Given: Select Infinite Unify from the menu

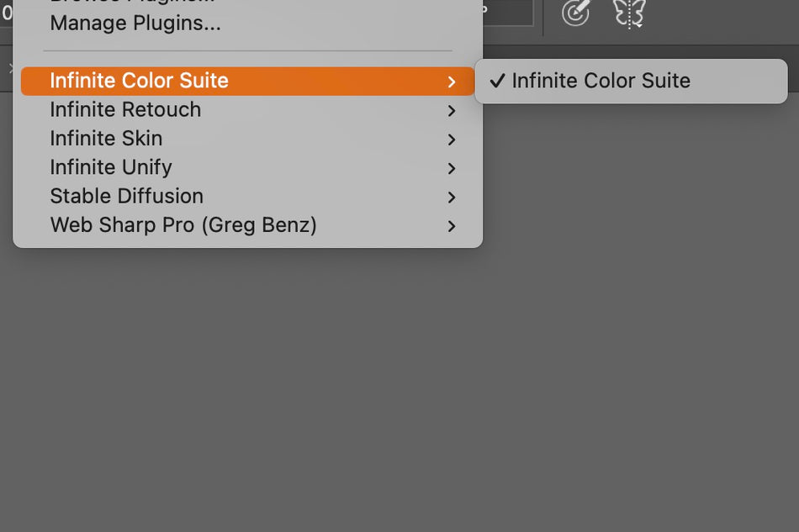Looking at the screenshot, I should 110,167.
